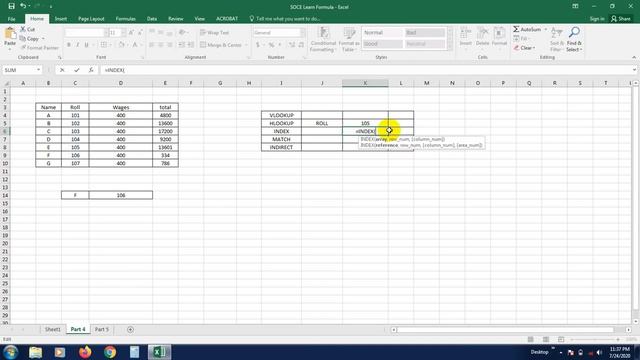
Task: Click the Share button
Action: click(621, 19)
